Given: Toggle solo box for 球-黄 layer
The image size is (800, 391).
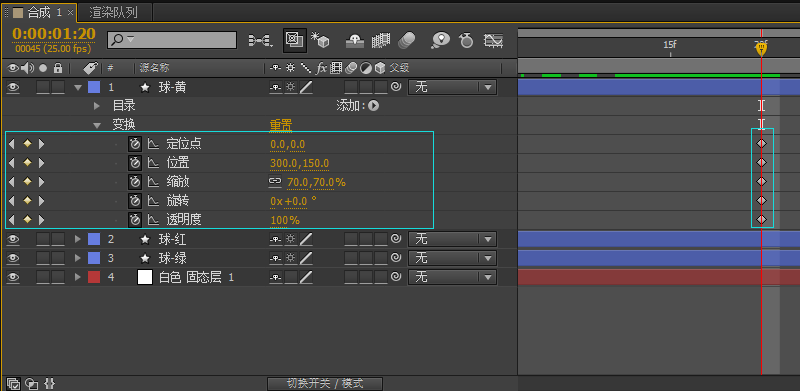Looking at the screenshot, I should pyautogui.click(x=43, y=87).
